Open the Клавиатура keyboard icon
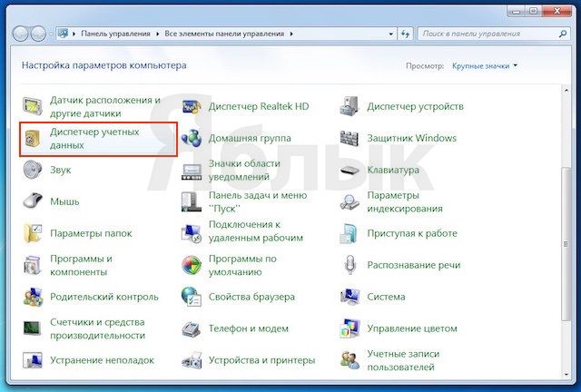Screen dimensions: 581x392 click(350, 170)
